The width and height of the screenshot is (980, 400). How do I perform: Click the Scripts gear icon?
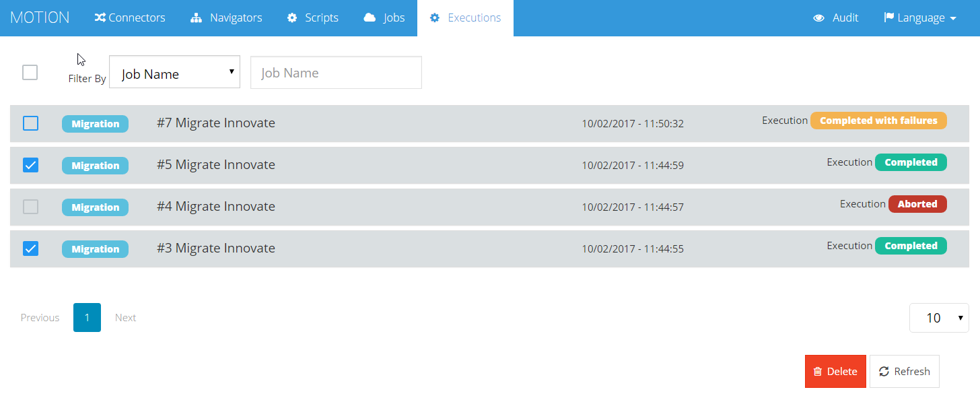pos(292,18)
